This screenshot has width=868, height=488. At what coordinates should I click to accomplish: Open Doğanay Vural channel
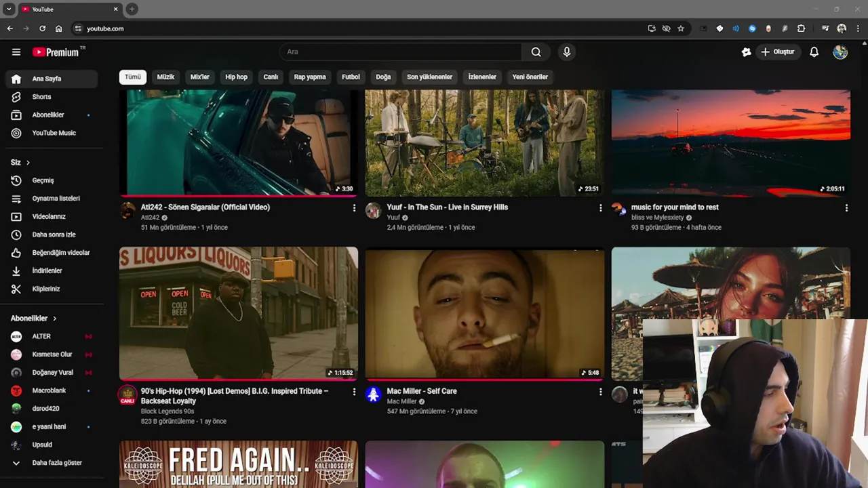[52, 372]
